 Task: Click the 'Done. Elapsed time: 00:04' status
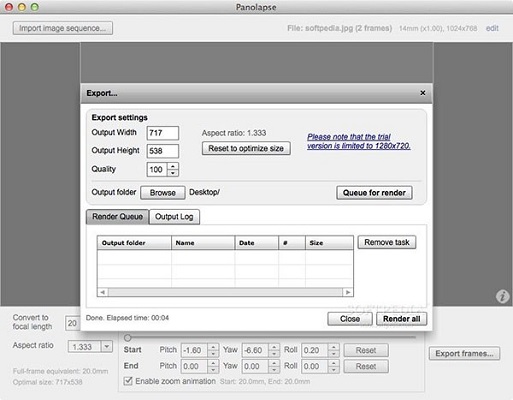click(x=127, y=318)
